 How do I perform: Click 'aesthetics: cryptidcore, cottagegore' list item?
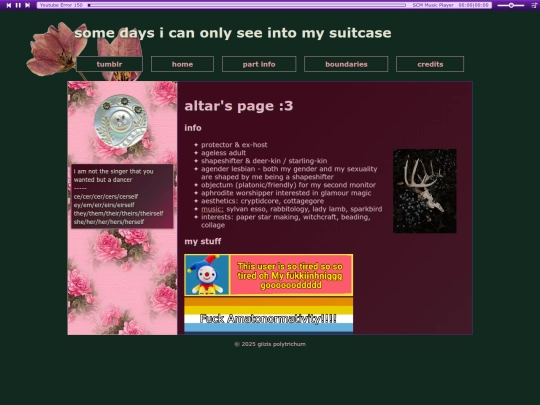pos(262,201)
